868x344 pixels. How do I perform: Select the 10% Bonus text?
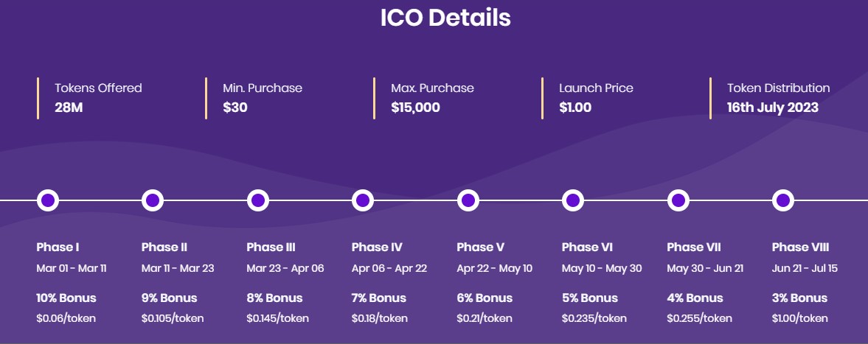(x=66, y=298)
